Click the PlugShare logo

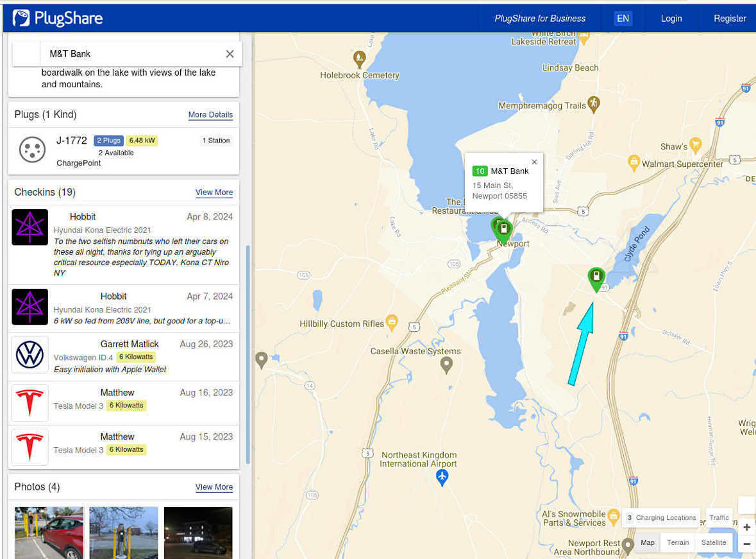click(58, 18)
